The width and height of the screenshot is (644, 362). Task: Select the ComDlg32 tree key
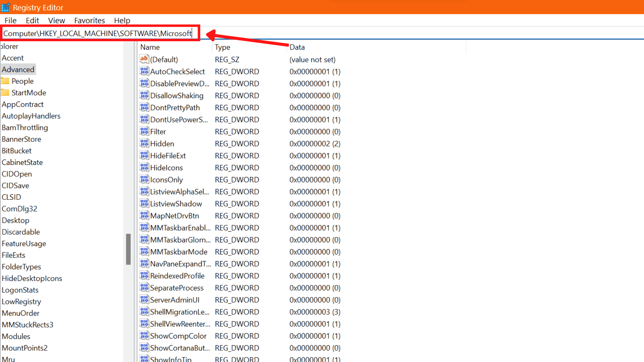pyautogui.click(x=19, y=209)
